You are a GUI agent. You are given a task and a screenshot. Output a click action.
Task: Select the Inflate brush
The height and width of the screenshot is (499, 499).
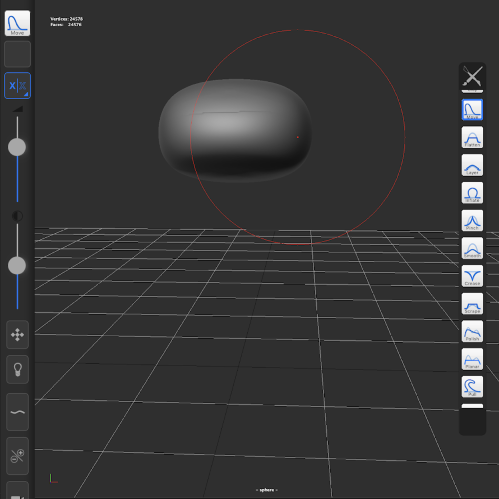click(x=472, y=193)
